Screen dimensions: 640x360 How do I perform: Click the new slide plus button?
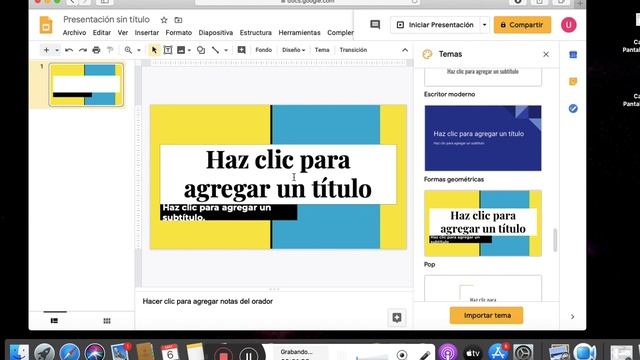pos(47,50)
